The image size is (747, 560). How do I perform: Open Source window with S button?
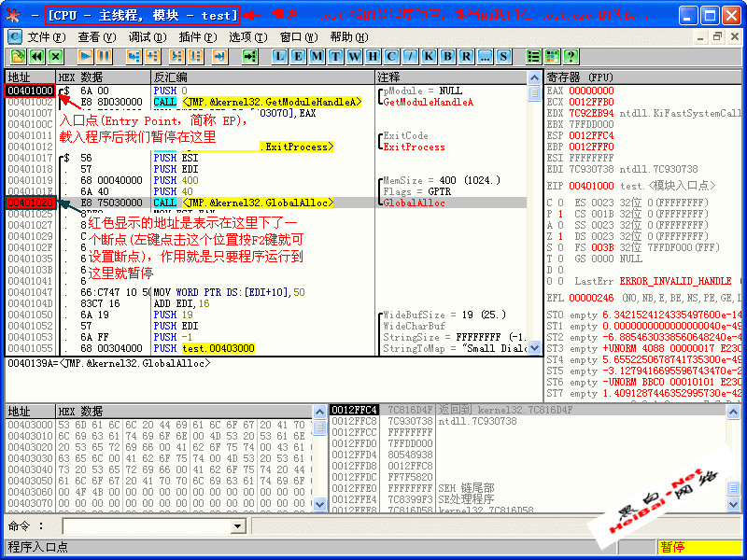503,57
